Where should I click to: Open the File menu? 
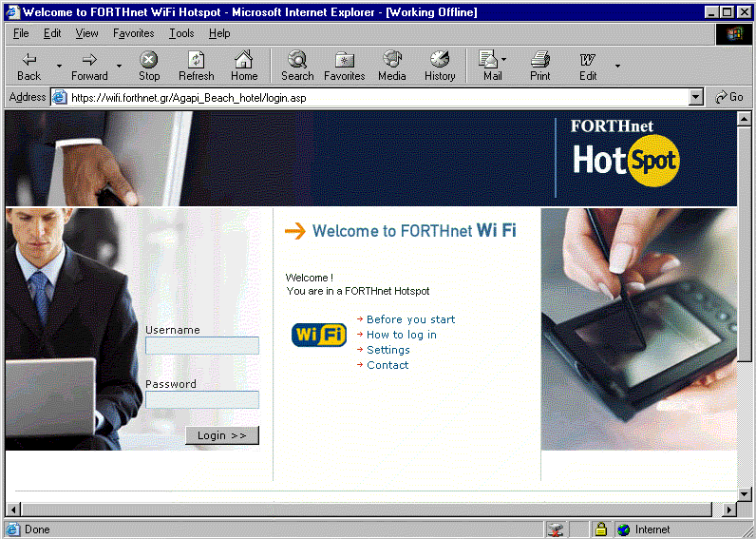(21, 33)
